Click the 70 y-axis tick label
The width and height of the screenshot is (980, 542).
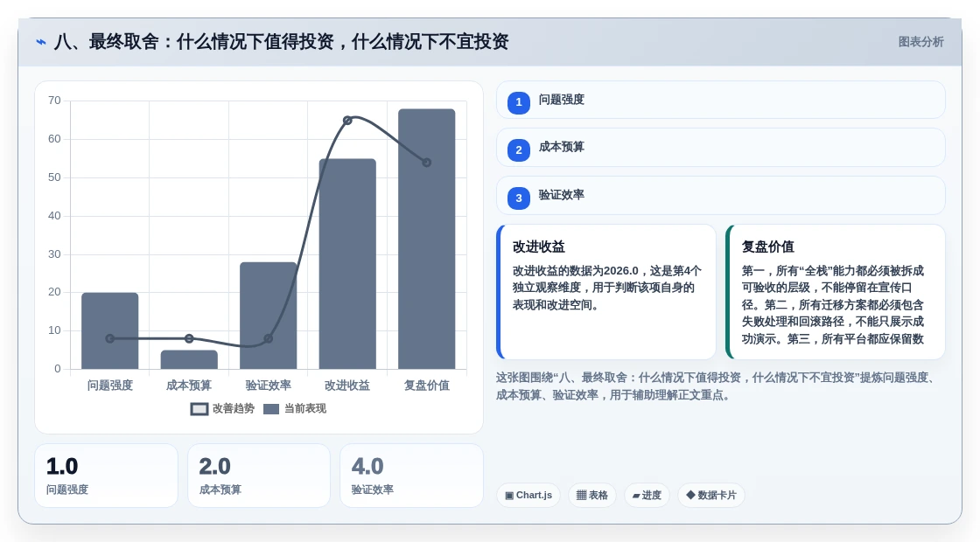tap(54, 101)
